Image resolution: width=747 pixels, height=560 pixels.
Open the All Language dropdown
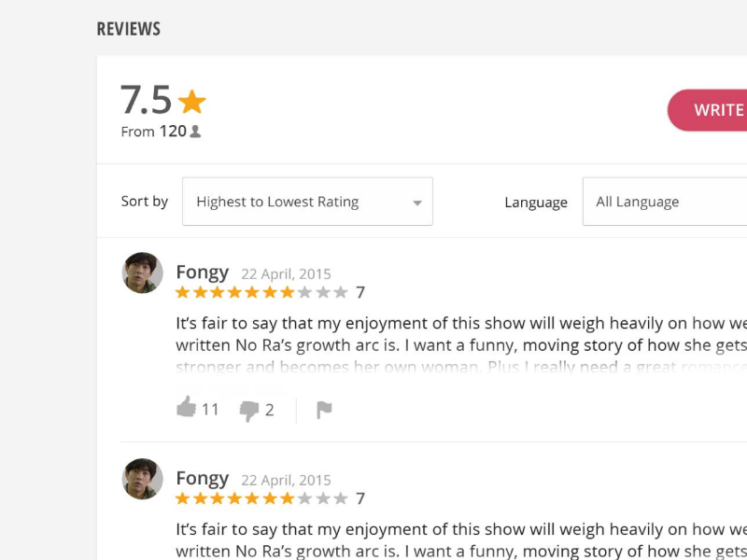tap(665, 202)
